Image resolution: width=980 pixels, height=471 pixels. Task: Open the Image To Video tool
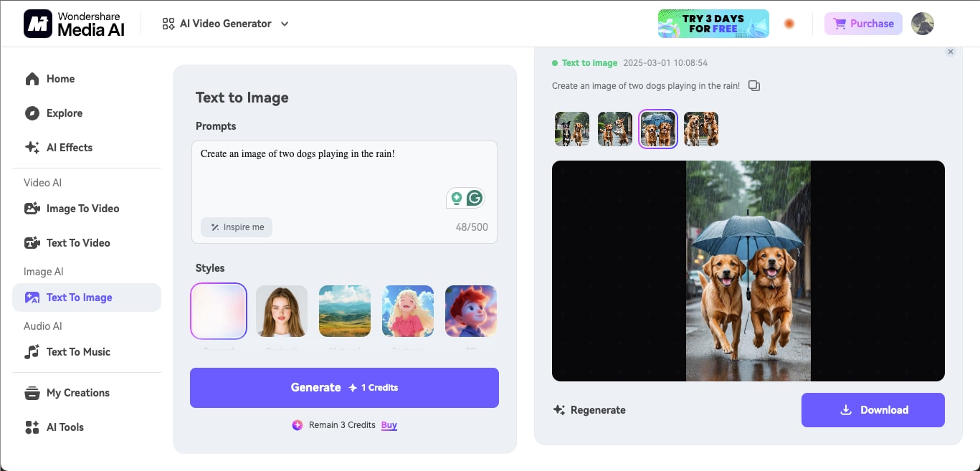pos(82,208)
